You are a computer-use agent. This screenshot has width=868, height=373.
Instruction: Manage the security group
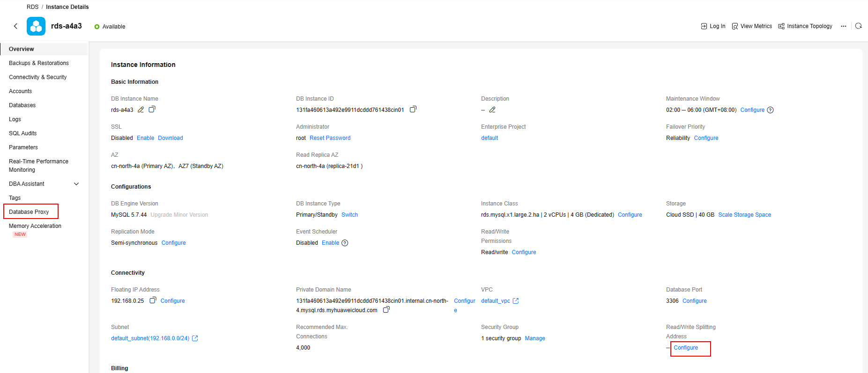[535, 338]
